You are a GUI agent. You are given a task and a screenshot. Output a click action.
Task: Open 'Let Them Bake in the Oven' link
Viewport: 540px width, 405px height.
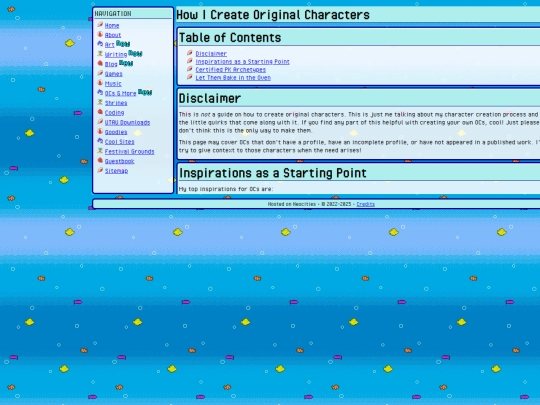point(233,78)
